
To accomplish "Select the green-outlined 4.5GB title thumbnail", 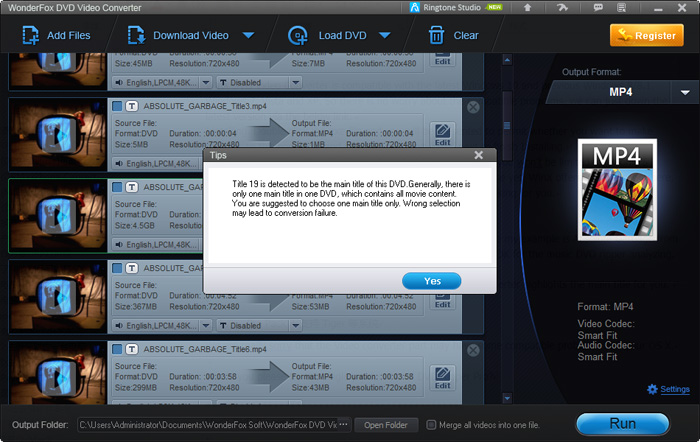I will coord(58,216).
